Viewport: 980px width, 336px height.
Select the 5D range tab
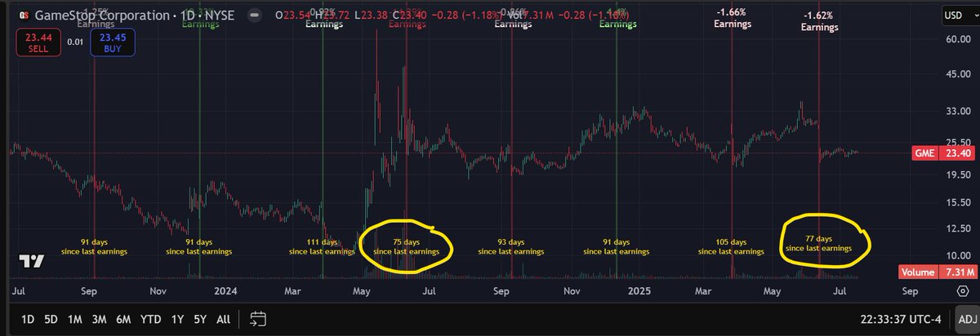(51, 318)
